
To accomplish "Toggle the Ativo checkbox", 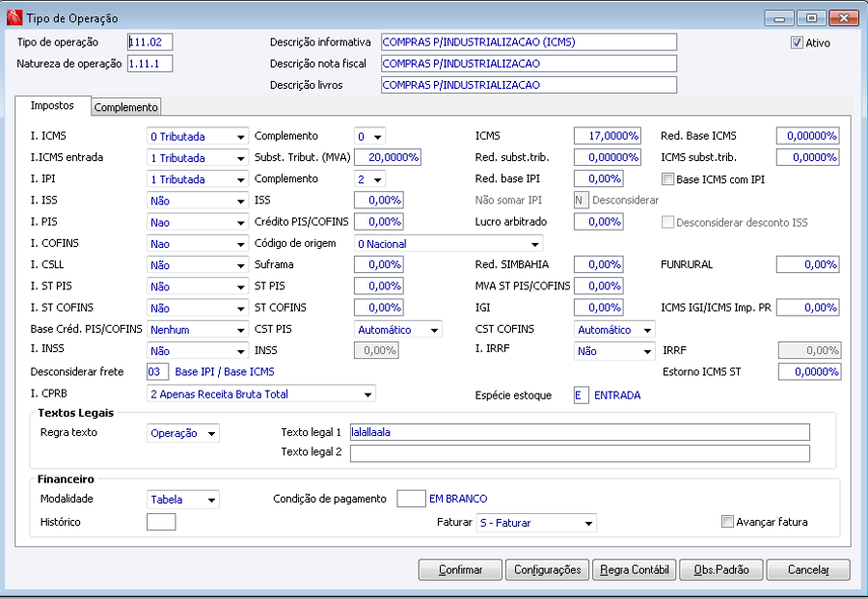I will pos(797,42).
